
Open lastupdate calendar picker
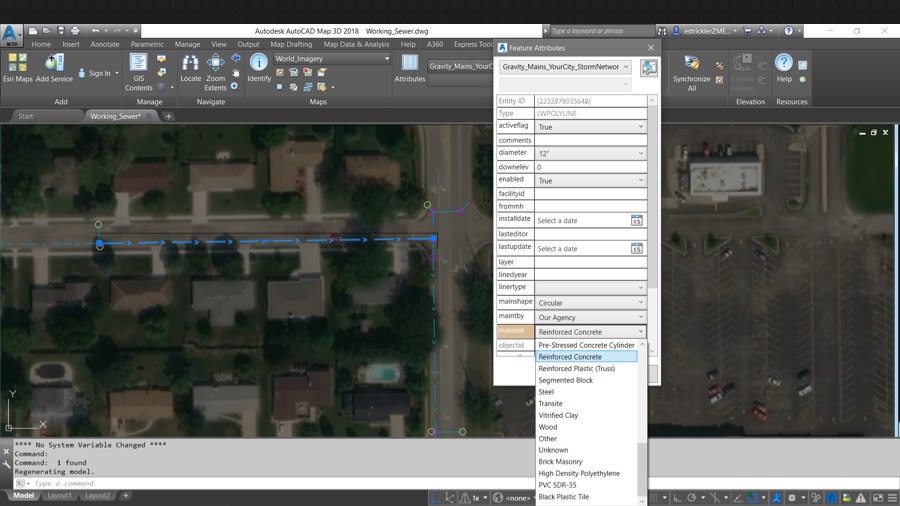(x=637, y=248)
